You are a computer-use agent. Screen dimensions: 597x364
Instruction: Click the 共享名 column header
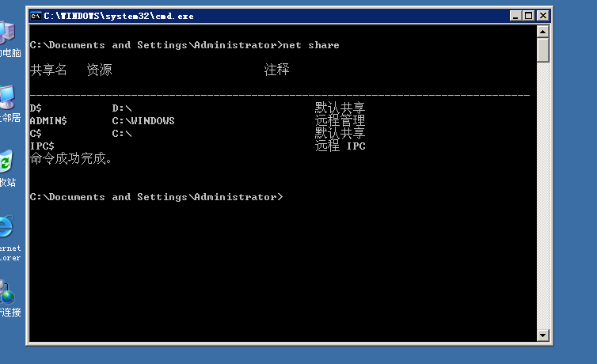[x=48, y=70]
